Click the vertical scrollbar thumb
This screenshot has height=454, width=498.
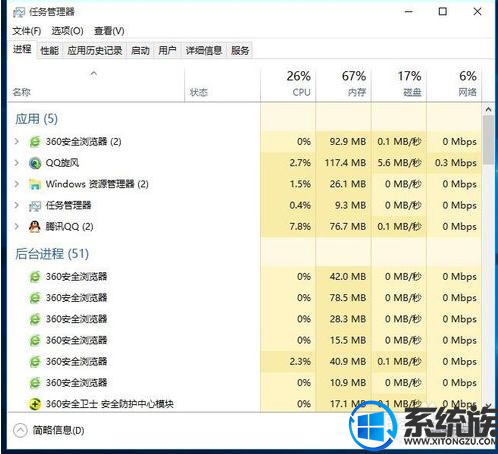point(489,140)
